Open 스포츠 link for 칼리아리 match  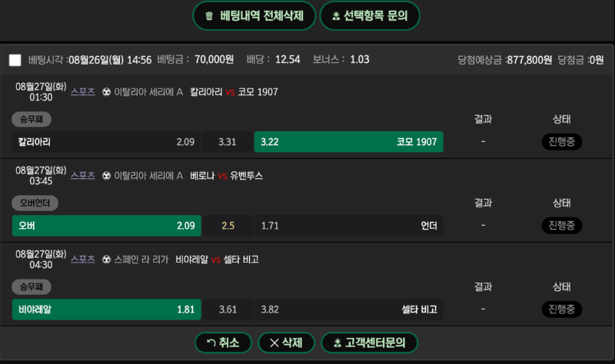[x=83, y=91]
